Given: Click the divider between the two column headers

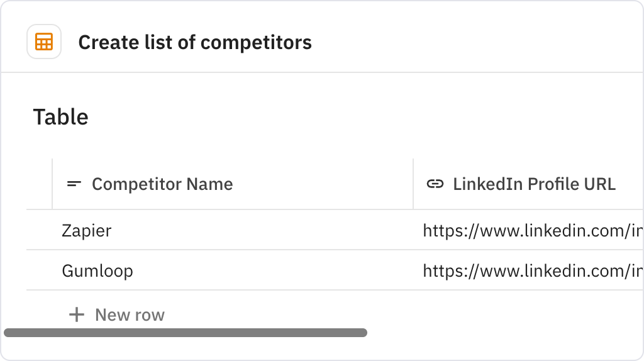Looking at the screenshot, I should (413, 184).
